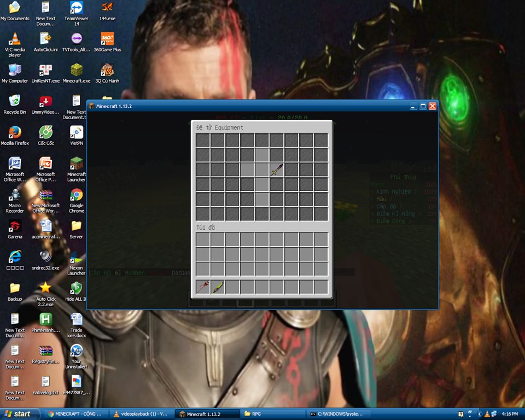Click the help question-mark tray icon
The width and height of the screenshot is (525, 420).
coord(460,415)
